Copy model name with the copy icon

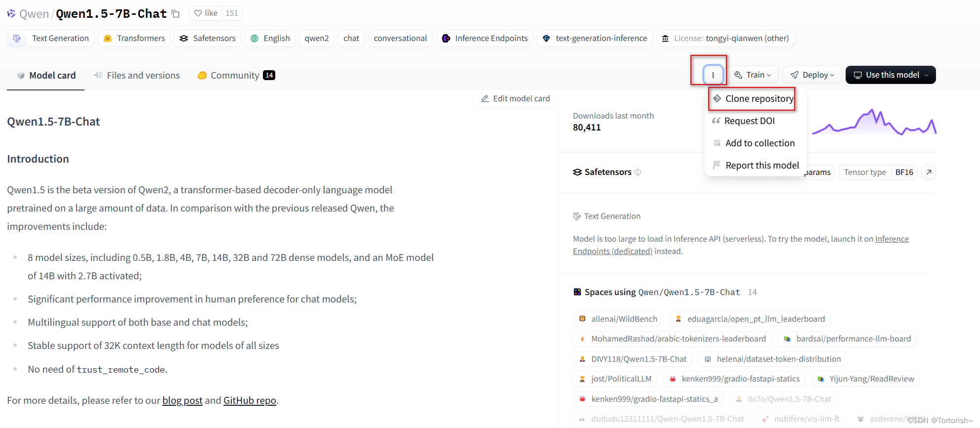[175, 14]
